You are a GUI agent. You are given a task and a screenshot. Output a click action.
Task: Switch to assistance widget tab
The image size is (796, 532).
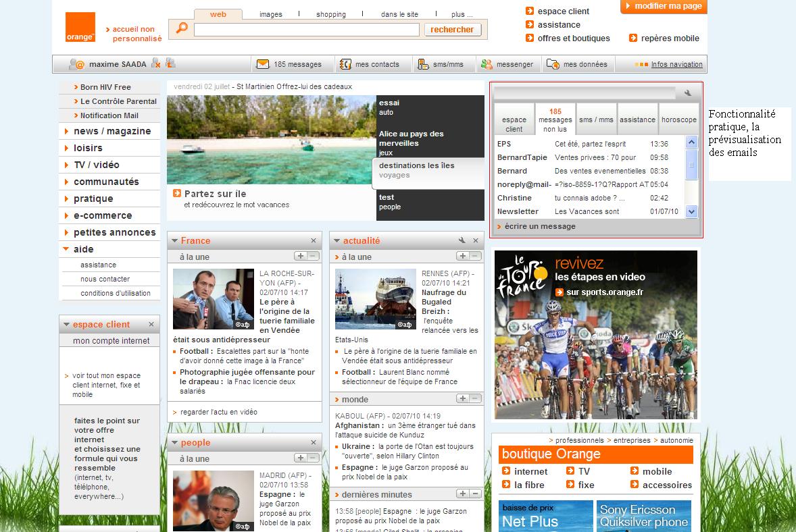(638, 119)
